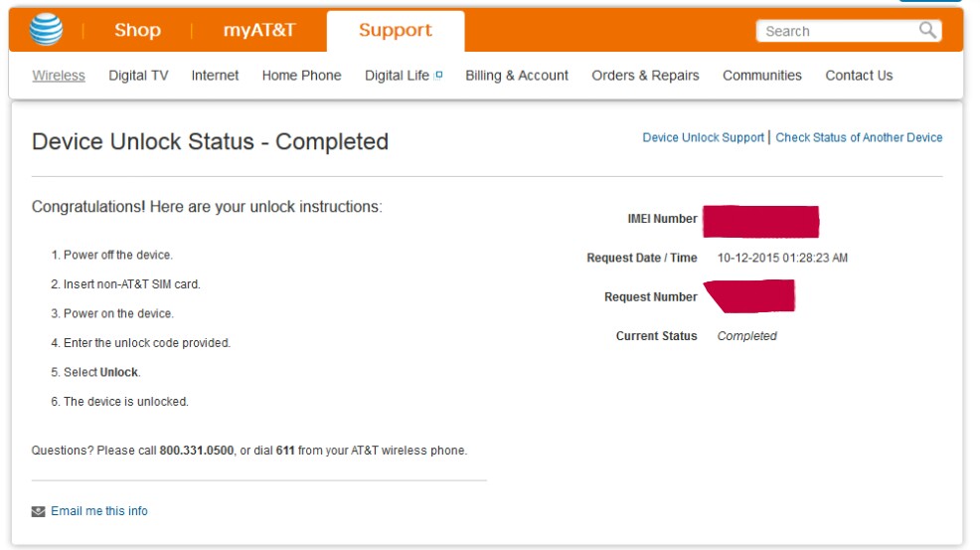Navigate to Digital Life
Image resolution: width=980 pixels, height=550 pixels.
[397, 76]
